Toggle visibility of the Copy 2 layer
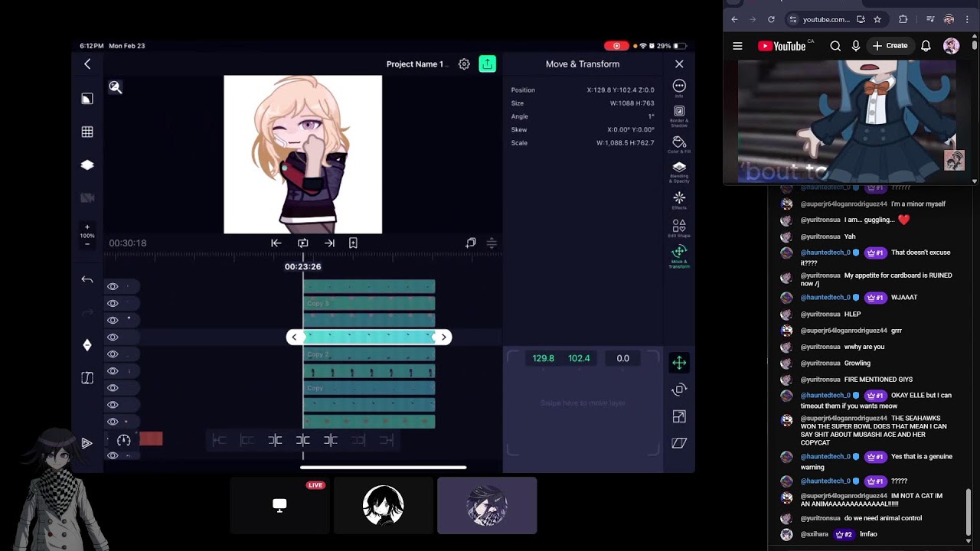The height and width of the screenshot is (551, 980). (x=113, y=354)
